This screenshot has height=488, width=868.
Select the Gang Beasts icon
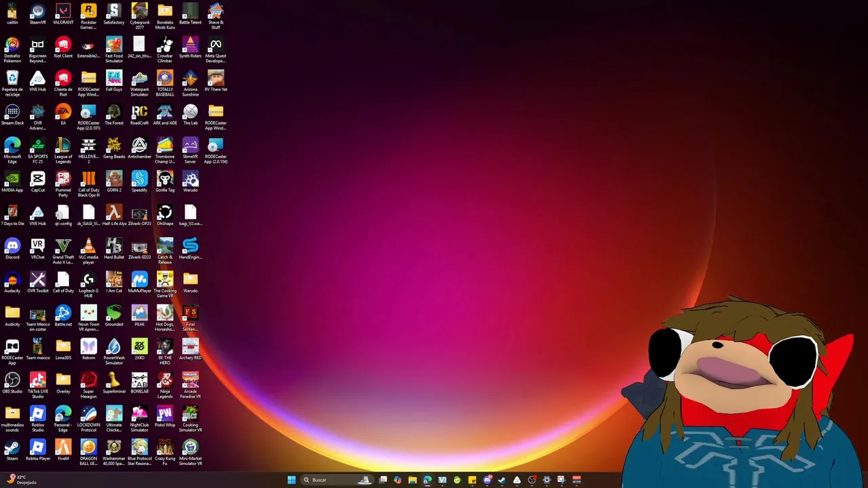coord(114,148)
